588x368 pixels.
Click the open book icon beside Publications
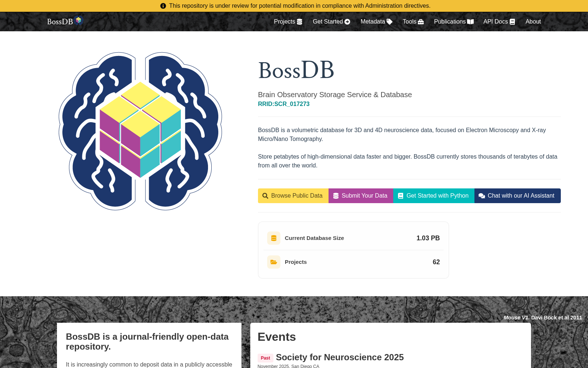pos(470,22)
